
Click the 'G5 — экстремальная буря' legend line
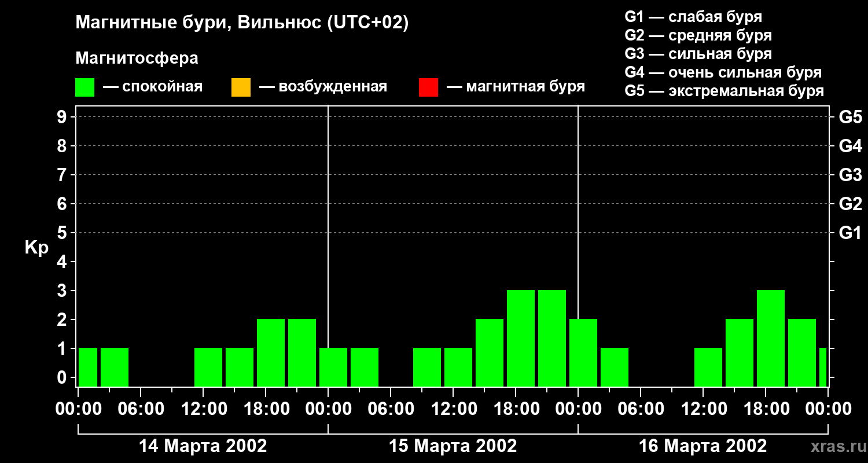click(724, 91)
